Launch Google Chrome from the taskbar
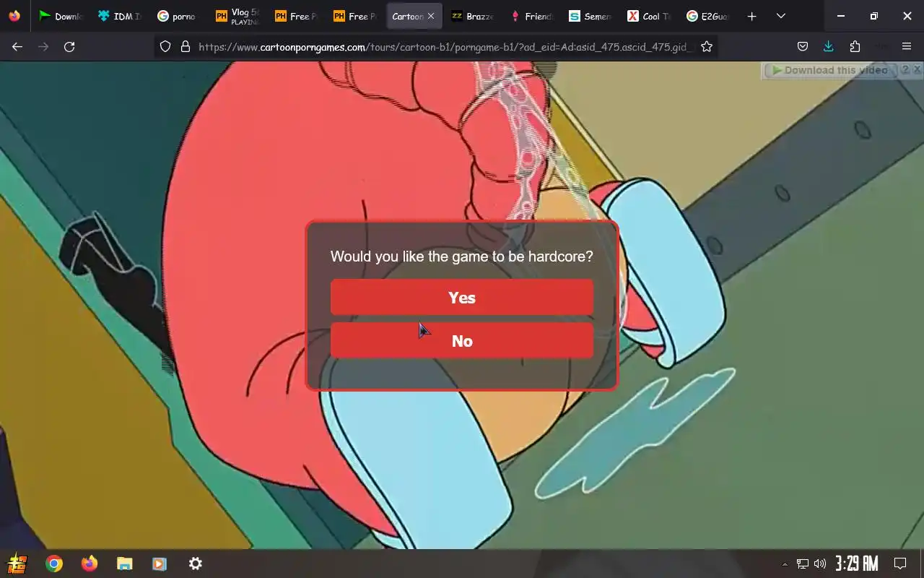The image size is (924, 578). pos(54,564)
